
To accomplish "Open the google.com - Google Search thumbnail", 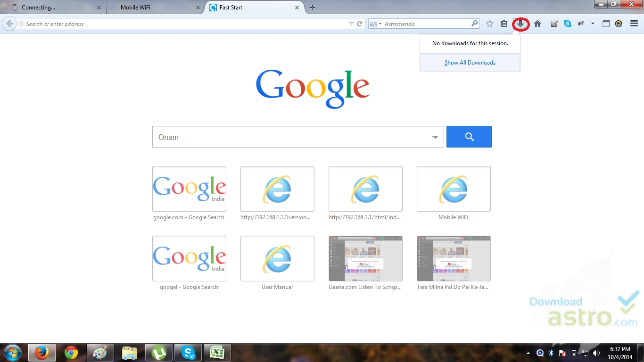I will [189, 189].
